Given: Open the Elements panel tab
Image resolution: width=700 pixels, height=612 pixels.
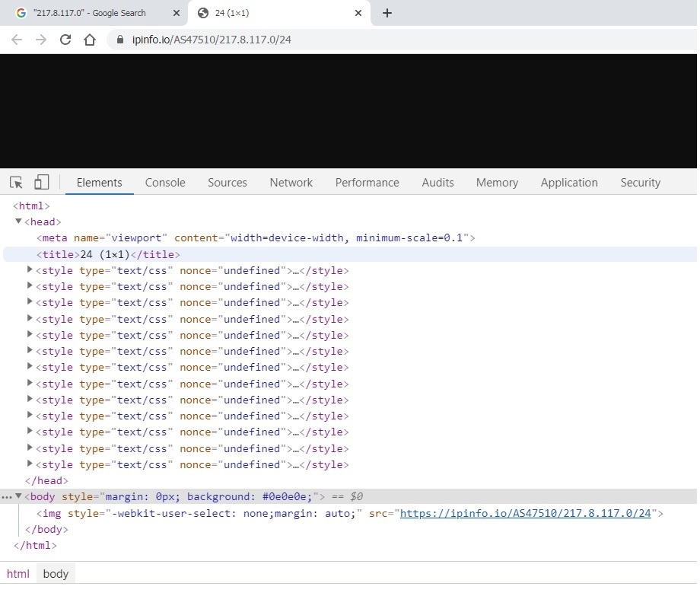Looking at the screenshot, I should [x=99, y=182].
